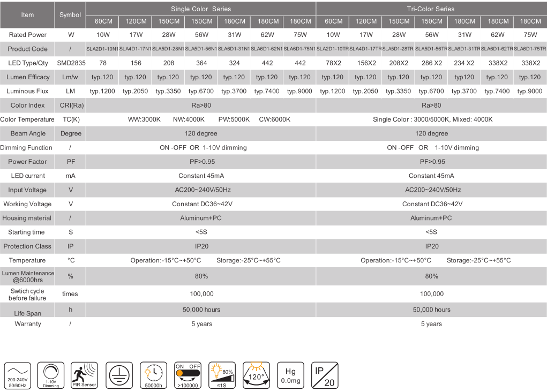
Task: Click the Tri-Color Series header
Action: (431, 9)
